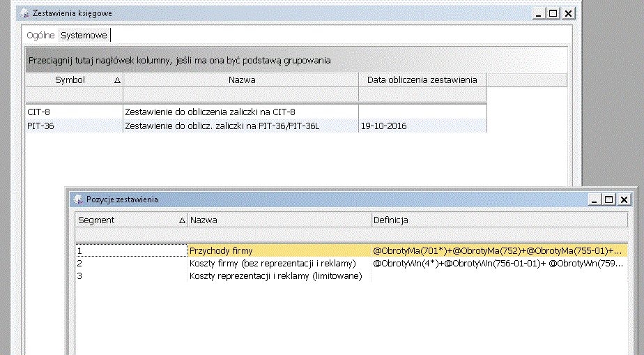Close the Pozycje zestawienia window
Viewport: 644px width, 355px height.
(x=624, y=199)
